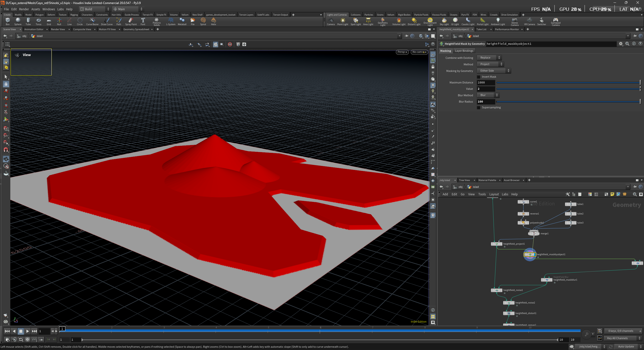The image size is (644, 350).
Task: Select the Gamepad Camera shelf tool
Action: pos(555,21)
